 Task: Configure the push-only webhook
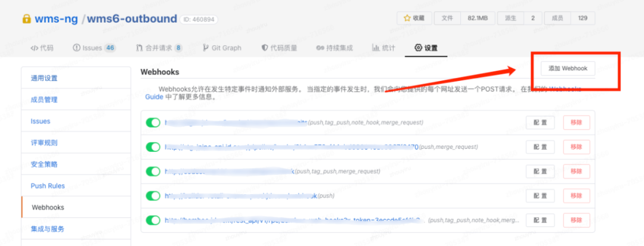click(540, 196)
